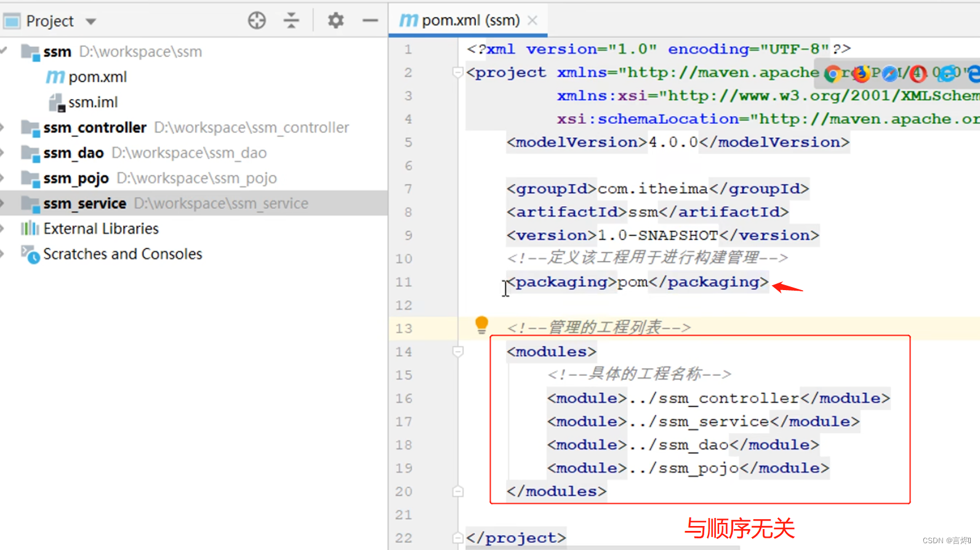980x550 pixels.
Task: Select the pom.xml (ssm) editor tab
Action: point(468,20)
